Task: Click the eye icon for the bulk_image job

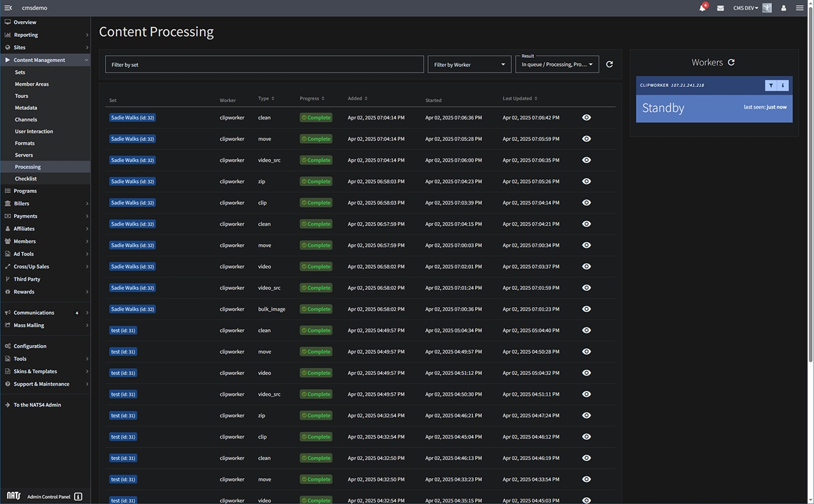Action: [586, 309]
